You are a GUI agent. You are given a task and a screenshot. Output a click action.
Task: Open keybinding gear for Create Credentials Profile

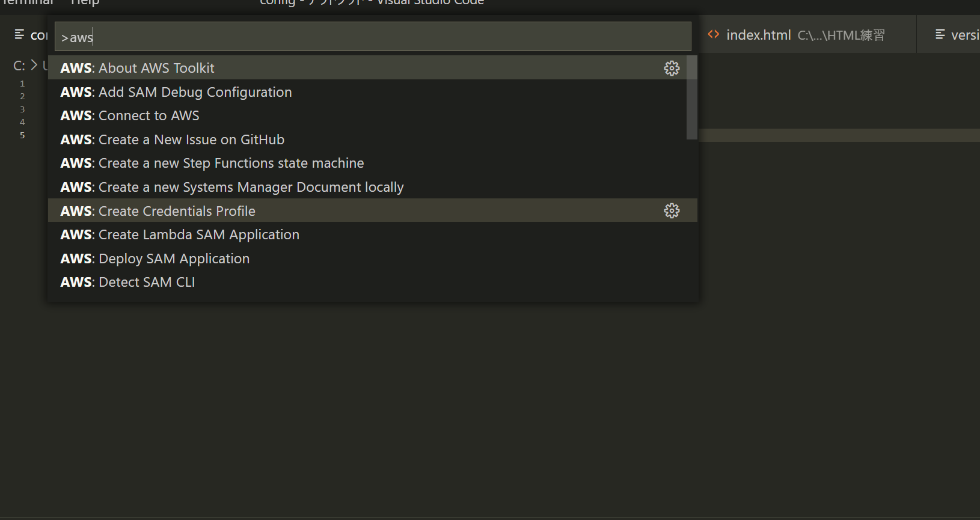click(672, 210)
